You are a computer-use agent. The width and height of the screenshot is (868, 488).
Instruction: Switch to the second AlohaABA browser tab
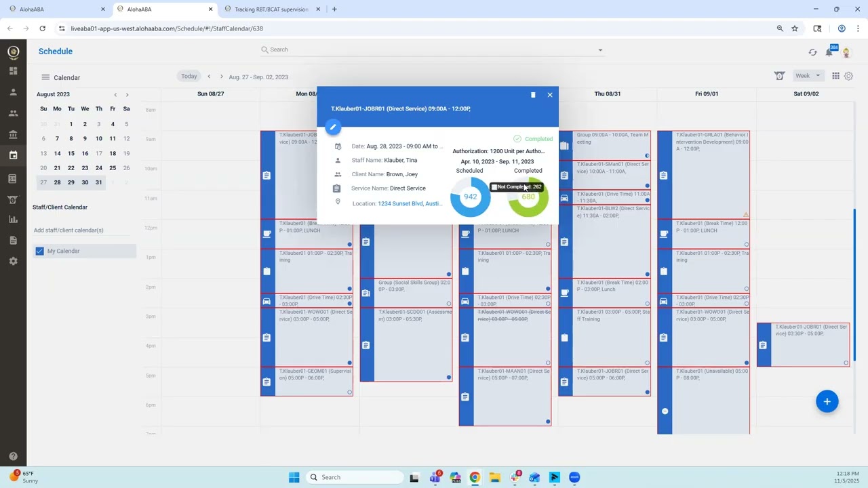click(x=165, y=9)
